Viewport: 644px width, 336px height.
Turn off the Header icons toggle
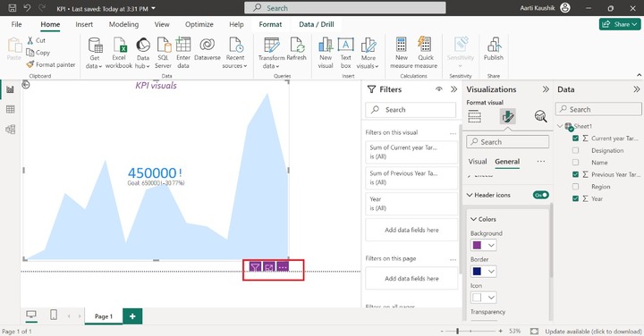(x=540, y=195)
